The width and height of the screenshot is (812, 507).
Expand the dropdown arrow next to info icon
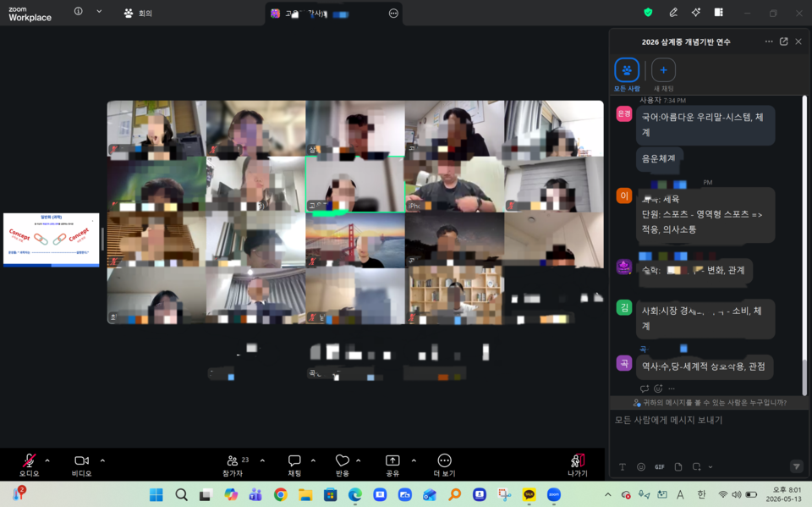[x=99, y=11]
